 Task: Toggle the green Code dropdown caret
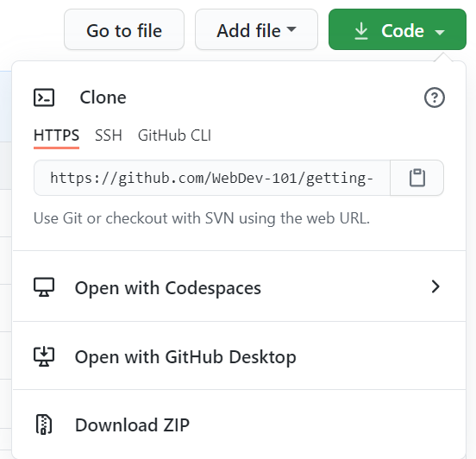pos(440,32)
